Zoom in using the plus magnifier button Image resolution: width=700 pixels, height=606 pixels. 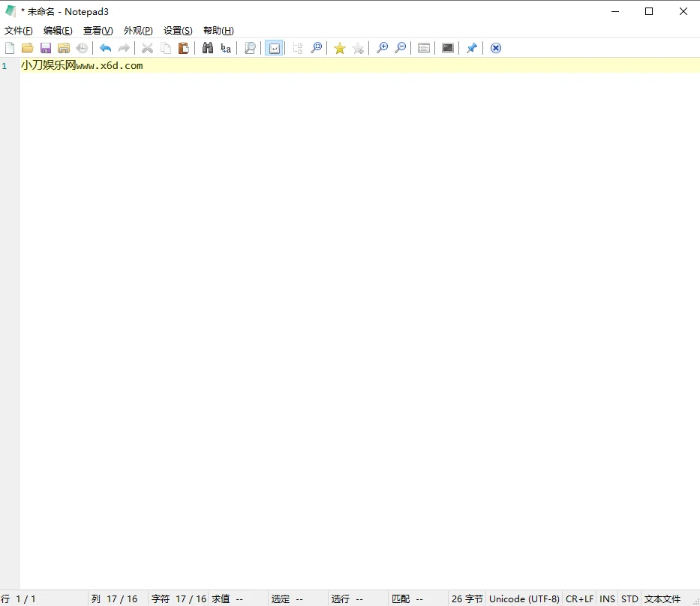[x=382, y=47]
